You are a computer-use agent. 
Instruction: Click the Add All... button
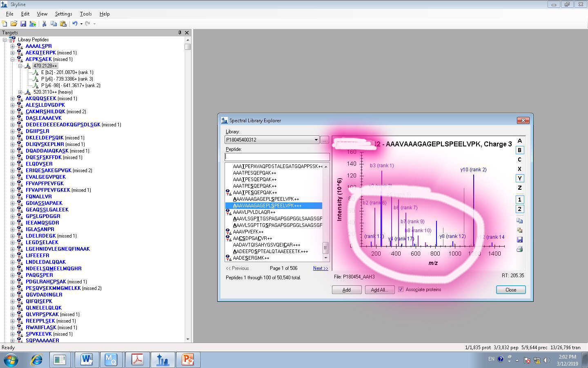click(379, 290)
